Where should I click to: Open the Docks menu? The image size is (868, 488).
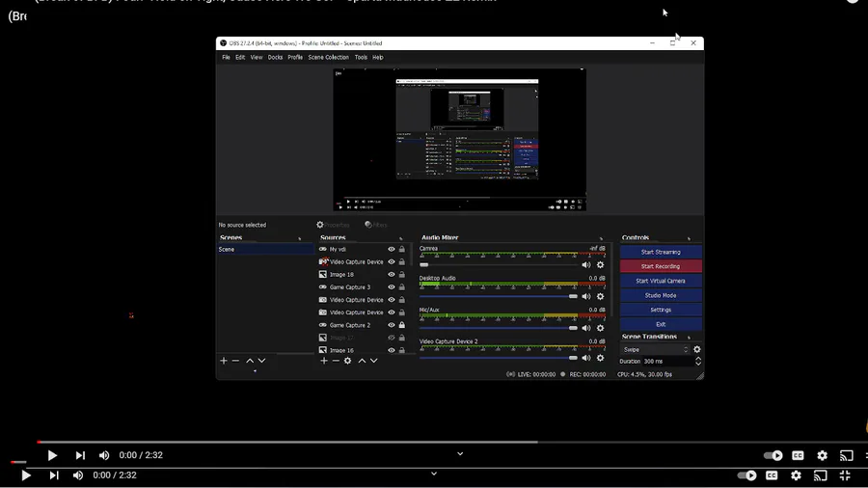point(275,58)
